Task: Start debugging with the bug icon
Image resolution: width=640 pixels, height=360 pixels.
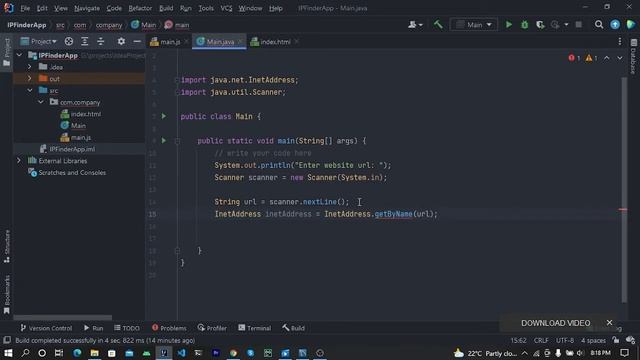Action: [x=524, y=25]
